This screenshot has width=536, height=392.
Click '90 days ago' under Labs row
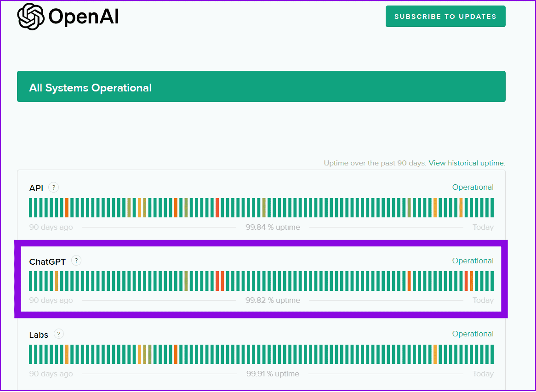pos(51,374)
